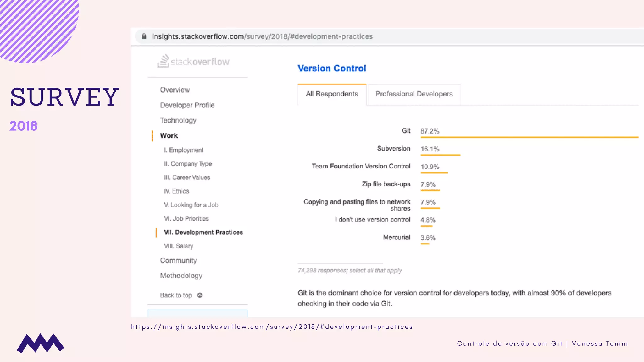Expand the Methodology section

tap(181, 276)
